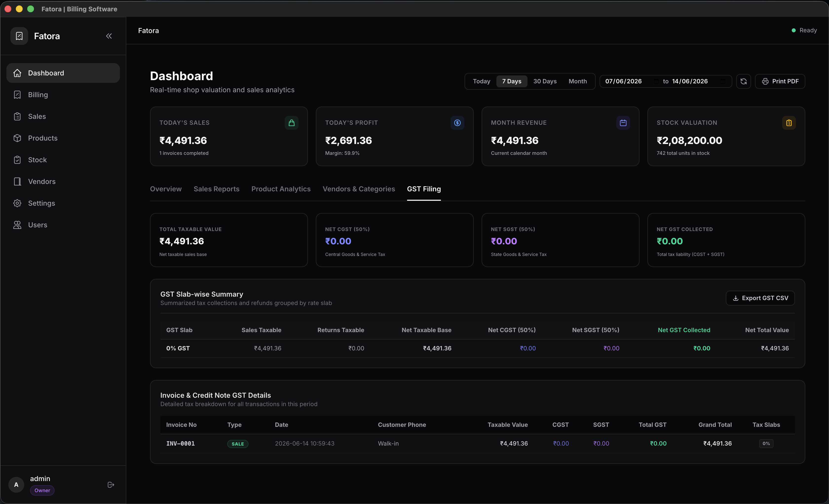Select the Month range filter
The width and height of the screenshot is (829, 504).
[x=578, y=81]
